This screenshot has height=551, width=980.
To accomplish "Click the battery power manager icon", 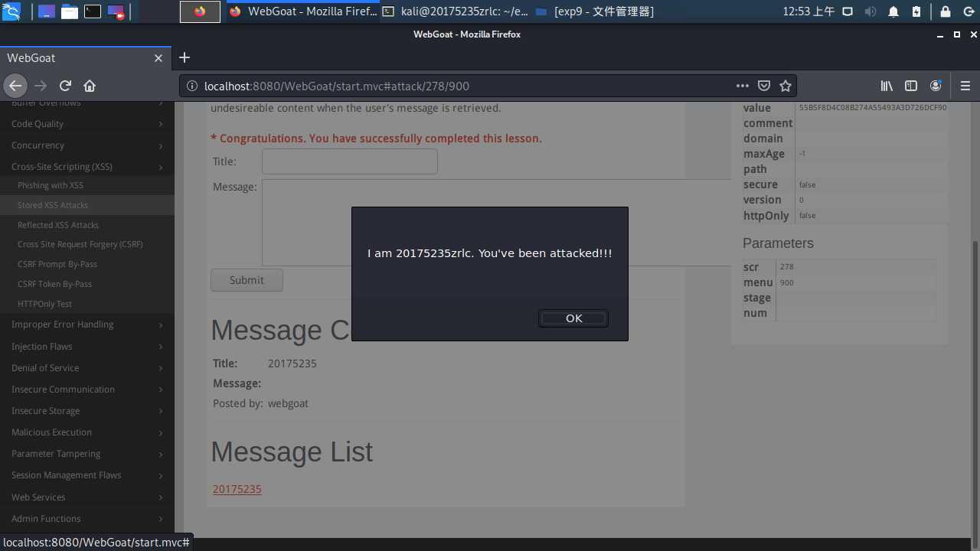I will [x=916, y=11].
